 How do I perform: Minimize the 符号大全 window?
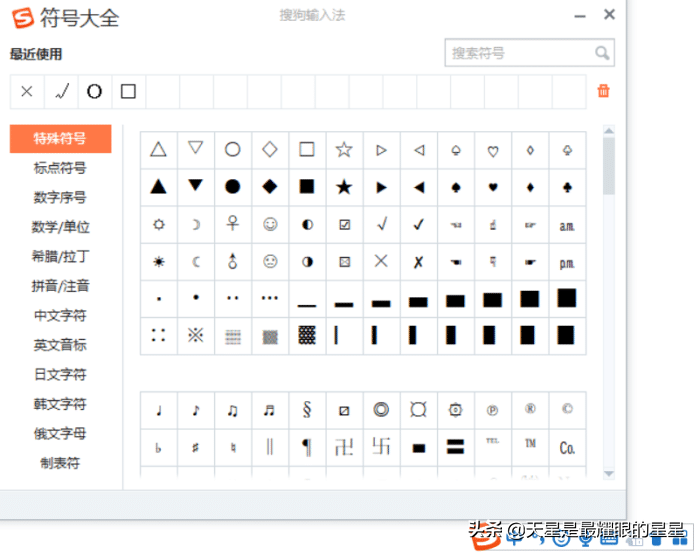point(580,16)
